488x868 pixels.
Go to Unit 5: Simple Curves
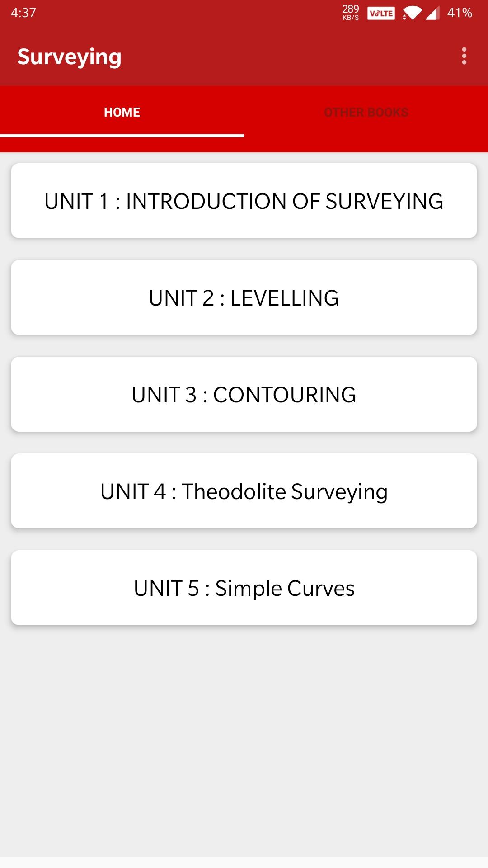point(244,588)
